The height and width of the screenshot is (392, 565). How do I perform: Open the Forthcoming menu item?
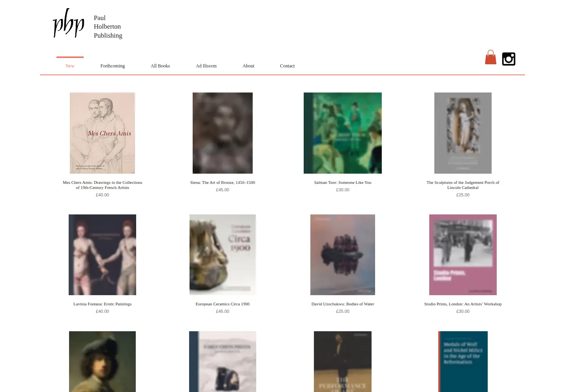tap(113, 66)
